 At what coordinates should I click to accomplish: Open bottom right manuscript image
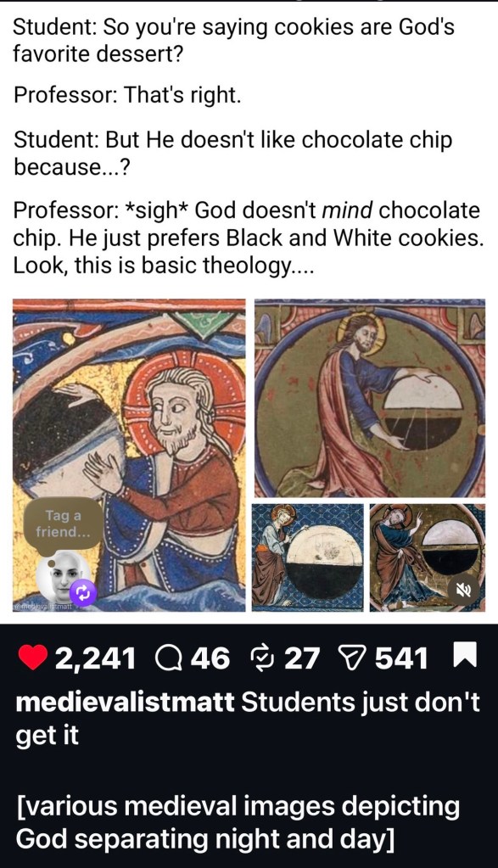click(x=428, y=557)
